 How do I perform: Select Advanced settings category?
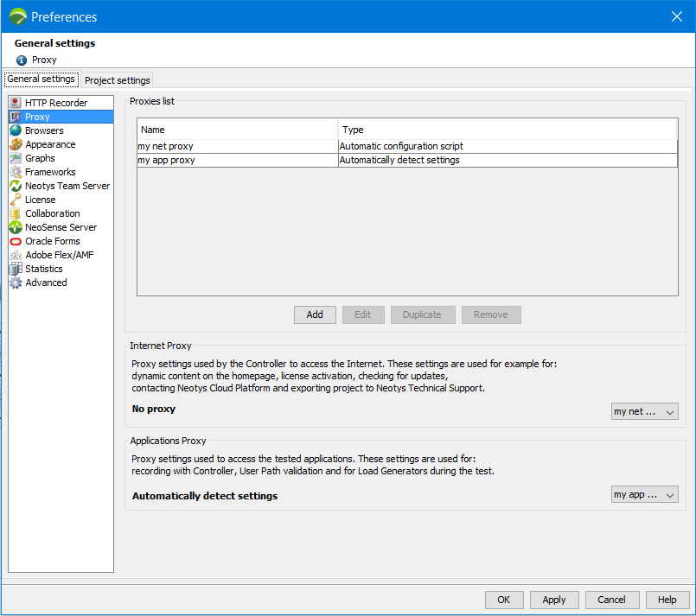click(46, 283)
